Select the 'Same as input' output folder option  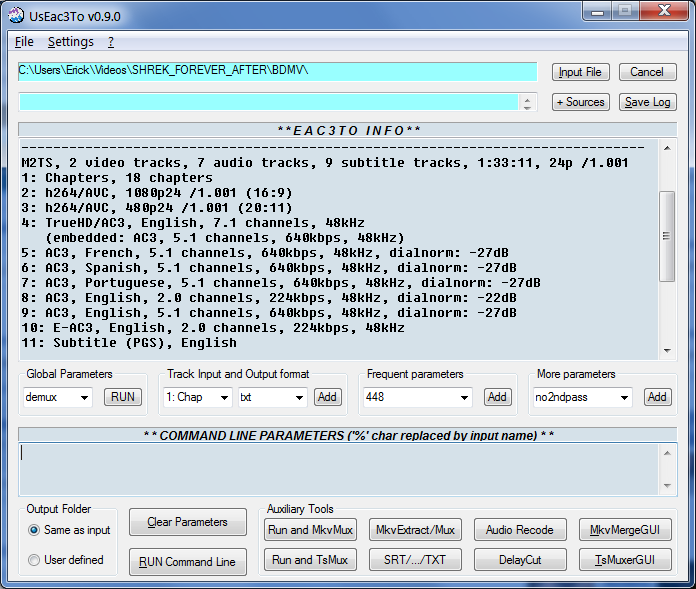(69, 530)
